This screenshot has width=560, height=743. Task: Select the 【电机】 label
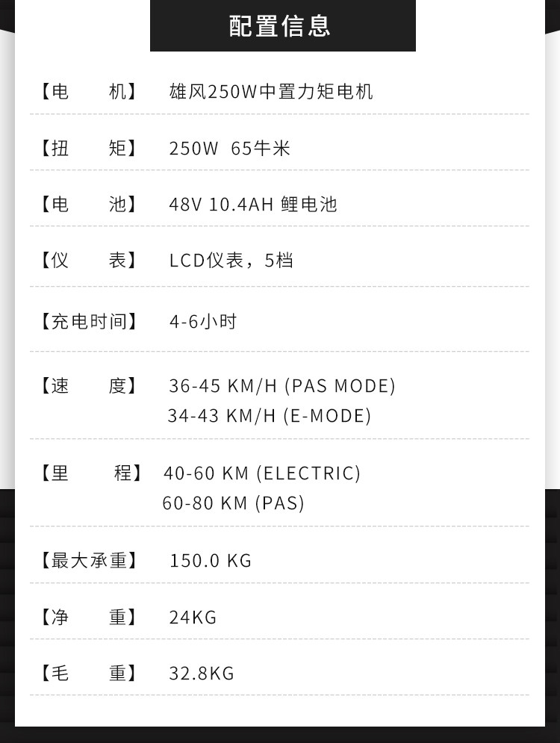click(88, 92)
